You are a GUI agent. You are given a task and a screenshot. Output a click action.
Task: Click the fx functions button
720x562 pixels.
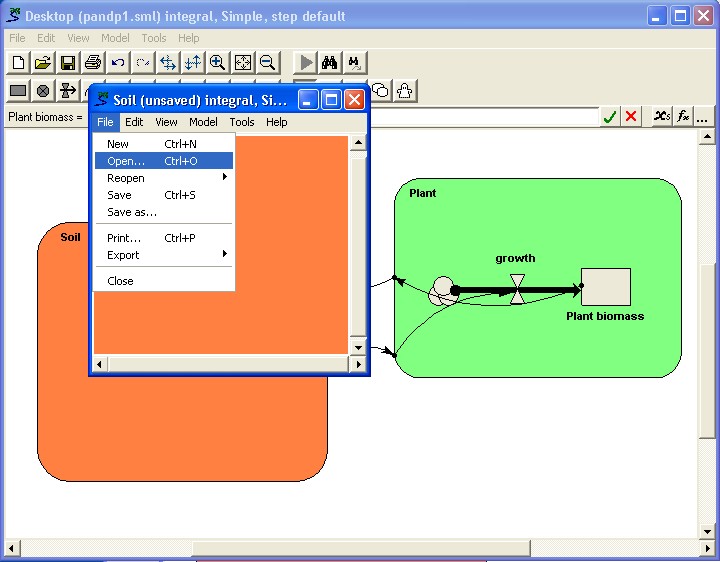(683, 117)
